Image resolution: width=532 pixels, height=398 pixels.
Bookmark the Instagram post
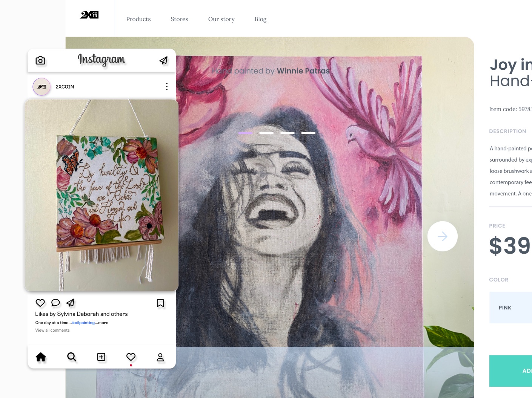coord(160,303)
